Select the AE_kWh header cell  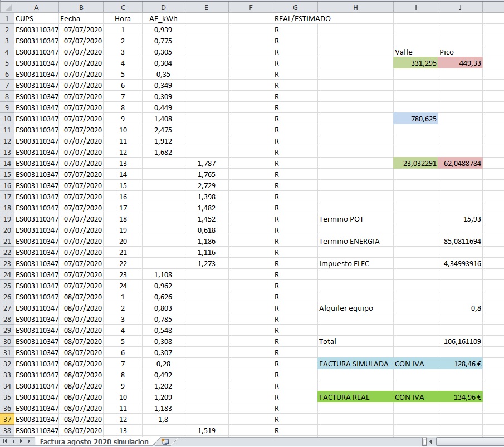(x=163, y=18)
